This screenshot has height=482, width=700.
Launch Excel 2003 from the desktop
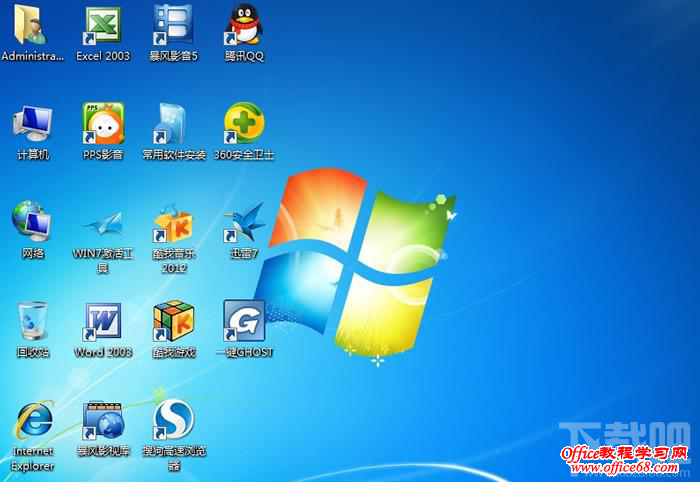click(x=103, y=24)
